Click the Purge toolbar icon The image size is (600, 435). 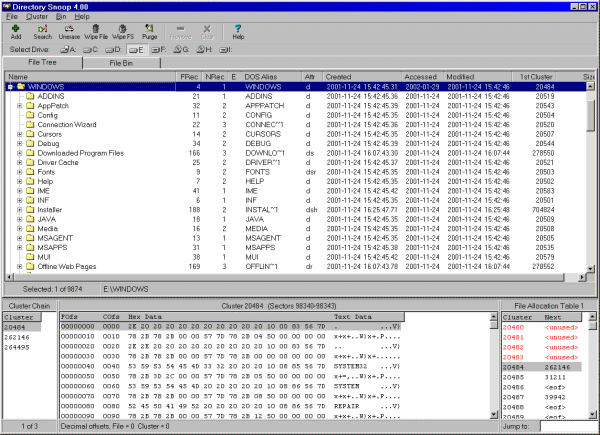149,30
